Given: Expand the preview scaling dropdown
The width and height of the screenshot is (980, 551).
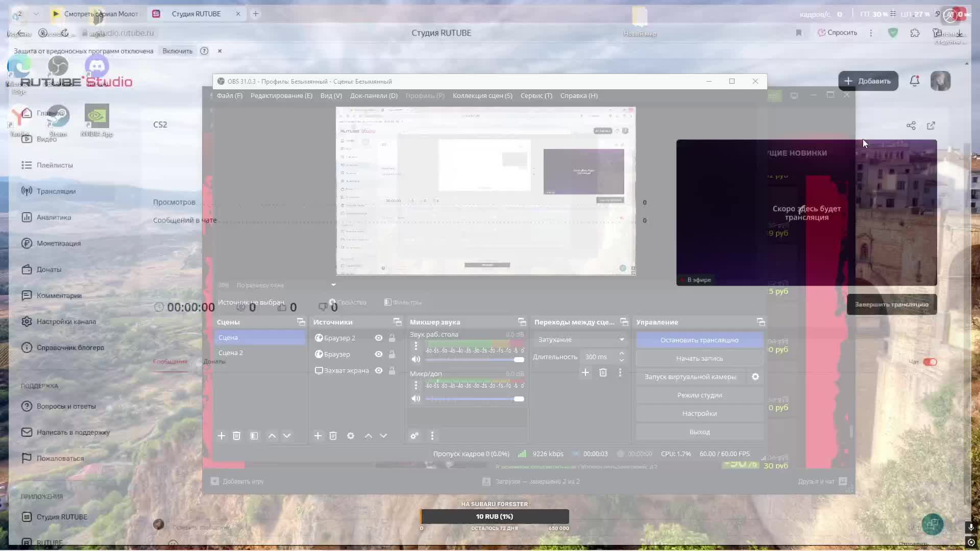Looking at the screenshot, I should 333,285.
